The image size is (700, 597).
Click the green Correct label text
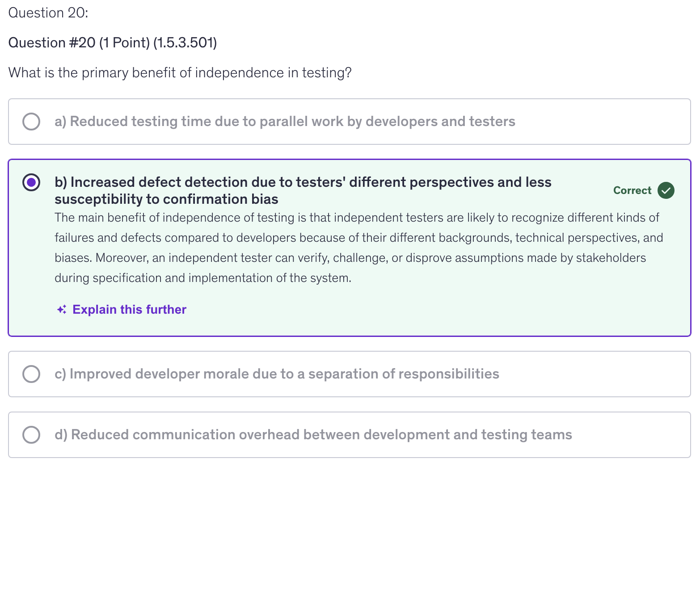[x=632, y=190]
